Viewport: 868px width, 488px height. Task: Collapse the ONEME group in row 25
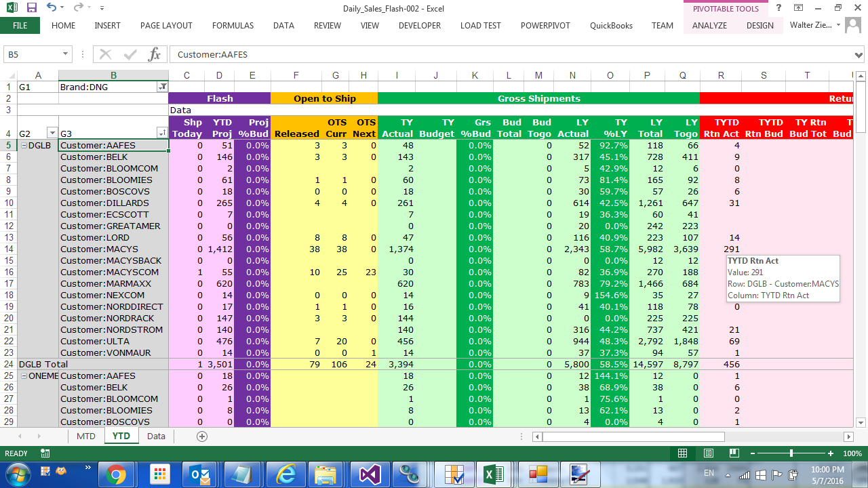point(24,375)
